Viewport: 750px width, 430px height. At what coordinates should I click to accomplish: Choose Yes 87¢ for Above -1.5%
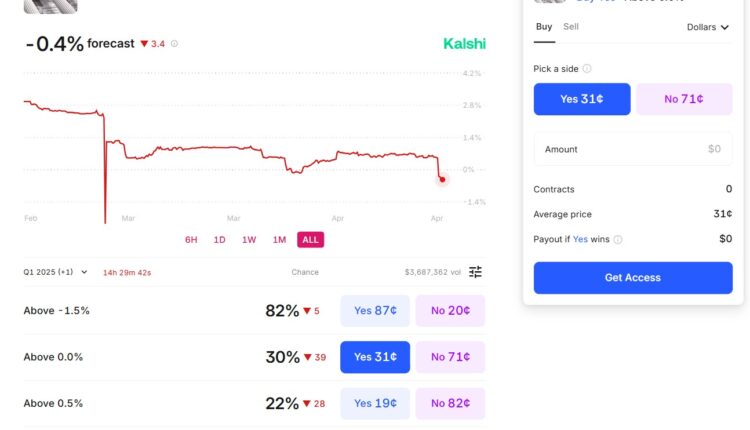tap(375, 311)
